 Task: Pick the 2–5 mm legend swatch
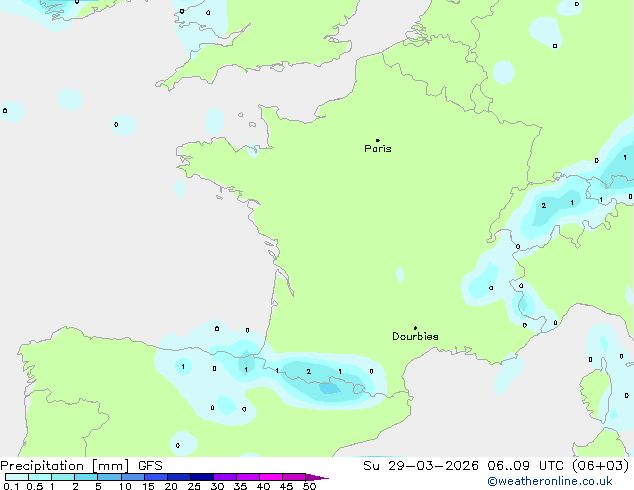[x=86, y=477]
